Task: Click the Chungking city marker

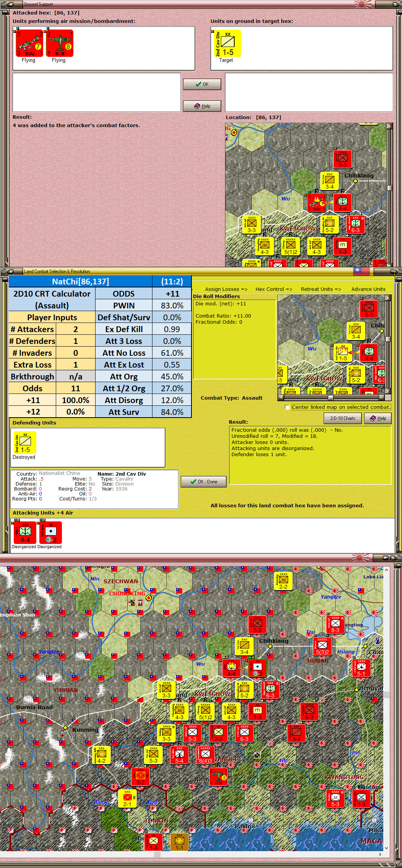Action: (x=149, y=597)
